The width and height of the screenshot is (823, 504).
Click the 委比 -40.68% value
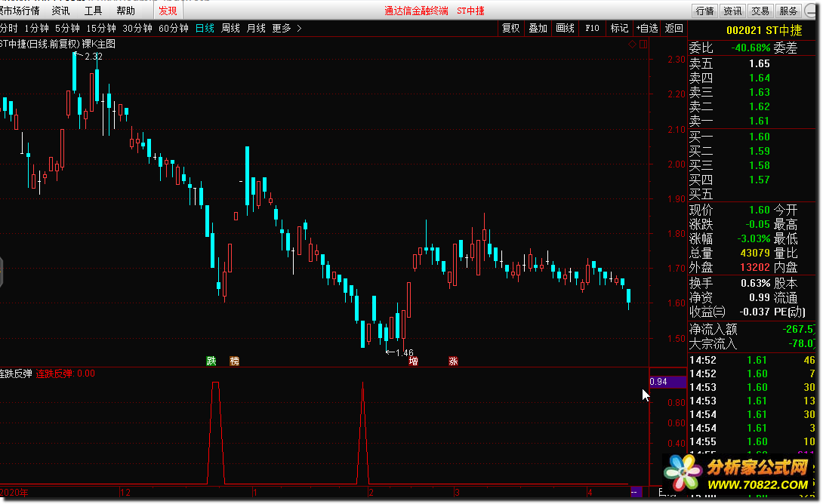751,48
